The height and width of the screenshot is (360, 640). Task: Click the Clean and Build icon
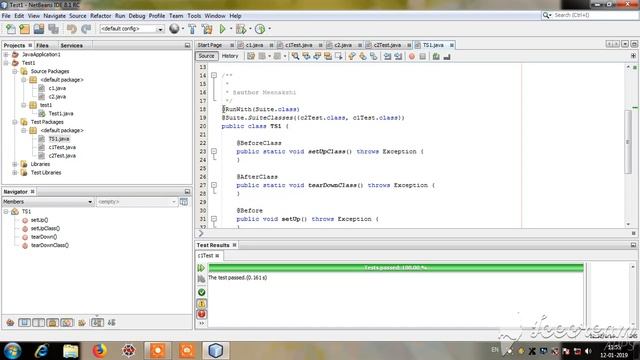pos(207,29)
